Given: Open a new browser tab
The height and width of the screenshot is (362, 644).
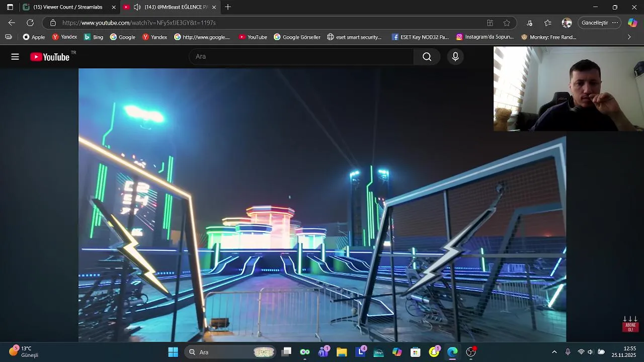Looking at the screenshot, I should [x=228, y=7].
